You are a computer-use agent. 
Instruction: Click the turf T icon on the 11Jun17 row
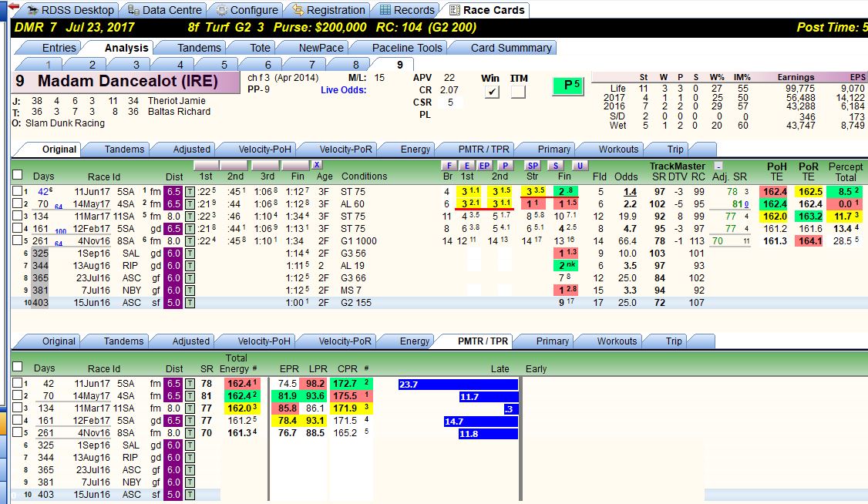190,191
